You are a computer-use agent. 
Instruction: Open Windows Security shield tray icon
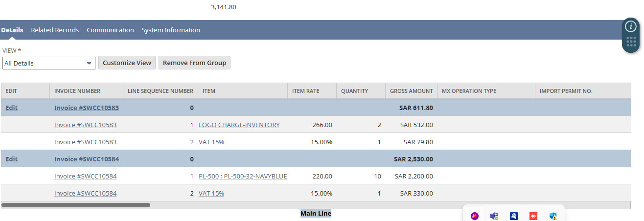[x=553, y=216]
